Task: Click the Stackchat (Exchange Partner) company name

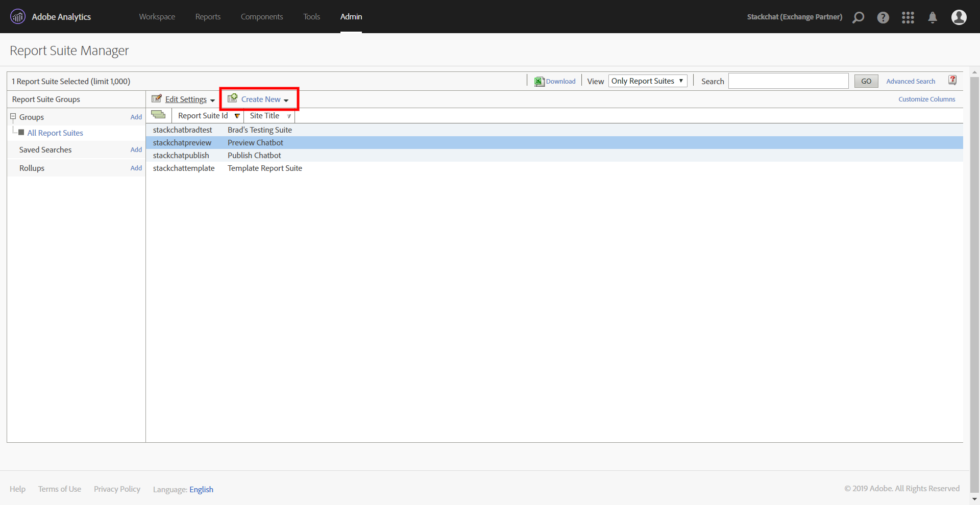Action: tap(795, 17)
